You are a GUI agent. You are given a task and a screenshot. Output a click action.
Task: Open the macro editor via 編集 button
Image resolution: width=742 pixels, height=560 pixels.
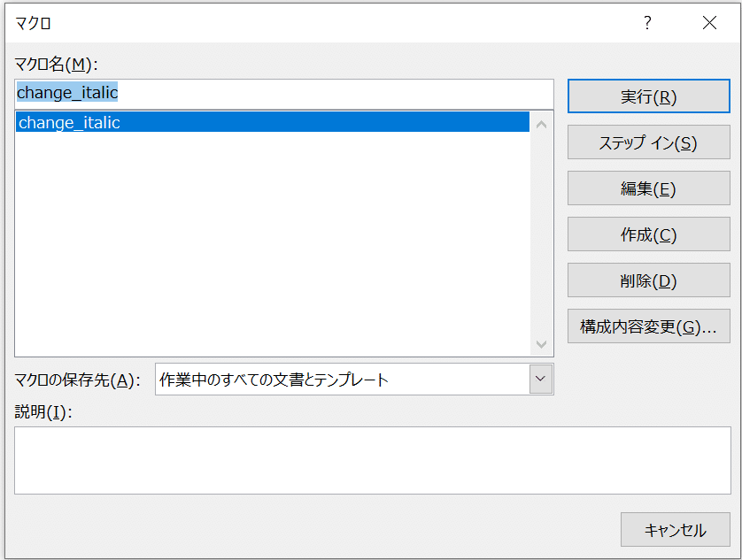click(x=648, y=188)
